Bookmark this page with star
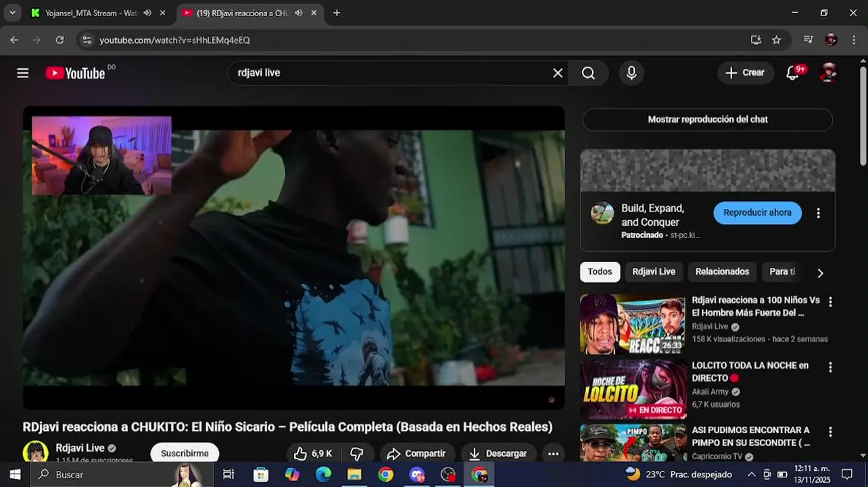The image size is (868, 487). pyautogui.click(x=777, y=40)
